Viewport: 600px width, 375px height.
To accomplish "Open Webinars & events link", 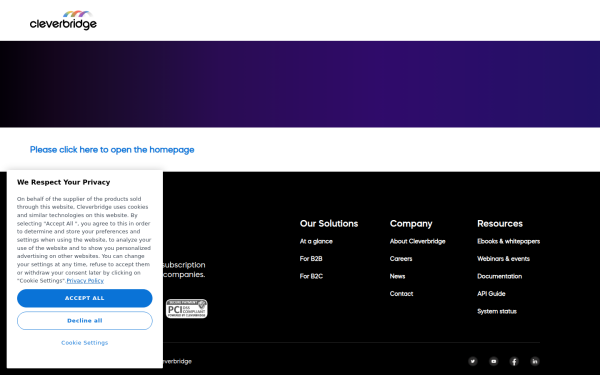I will [504, 259].
